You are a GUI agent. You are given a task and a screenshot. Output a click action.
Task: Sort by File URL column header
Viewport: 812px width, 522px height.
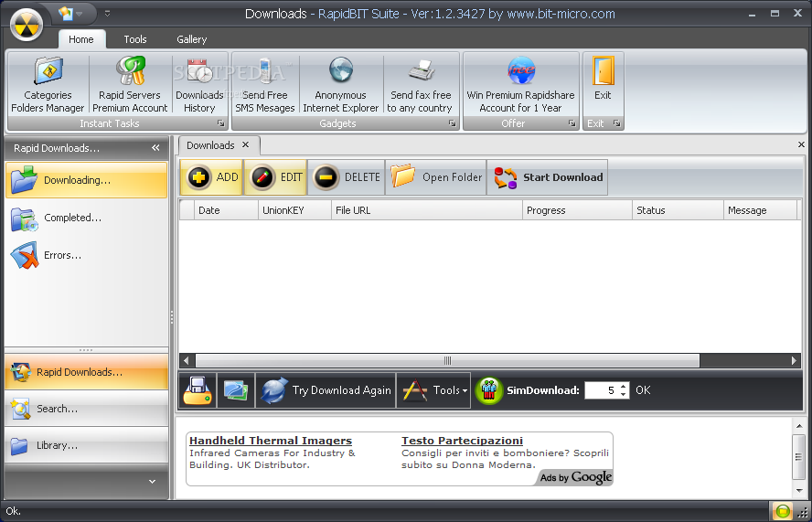coord(427,210)
